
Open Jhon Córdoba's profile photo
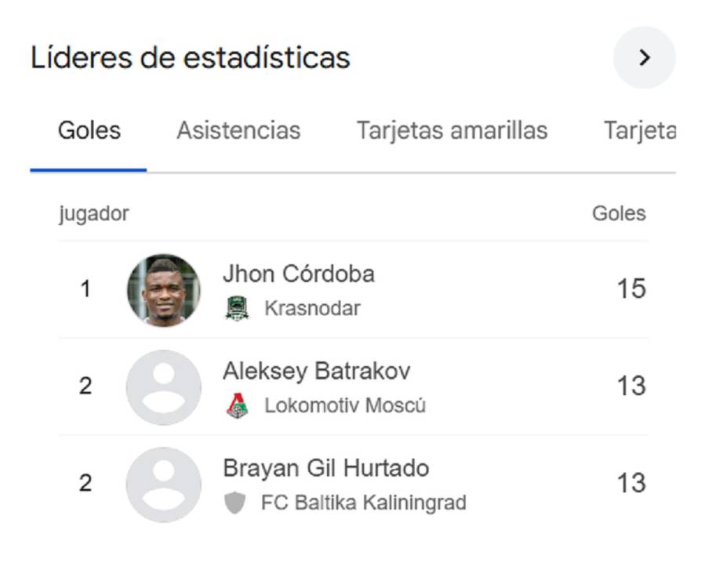pyautogui.click(x=162, y=289)
